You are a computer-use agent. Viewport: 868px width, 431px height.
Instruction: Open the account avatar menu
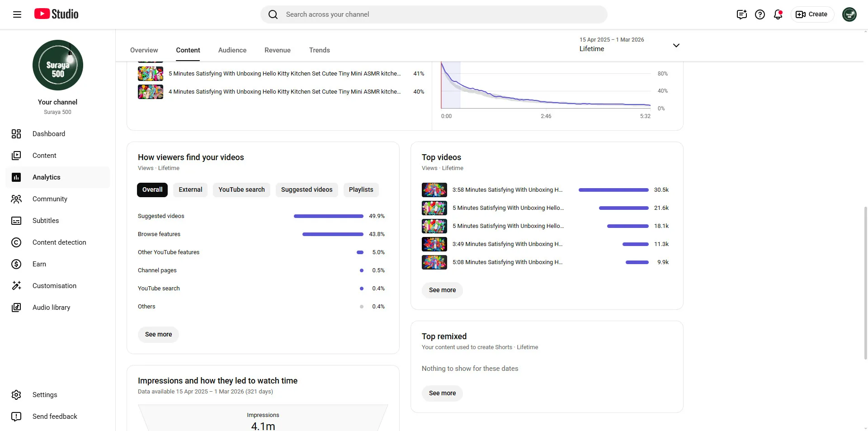849,14
